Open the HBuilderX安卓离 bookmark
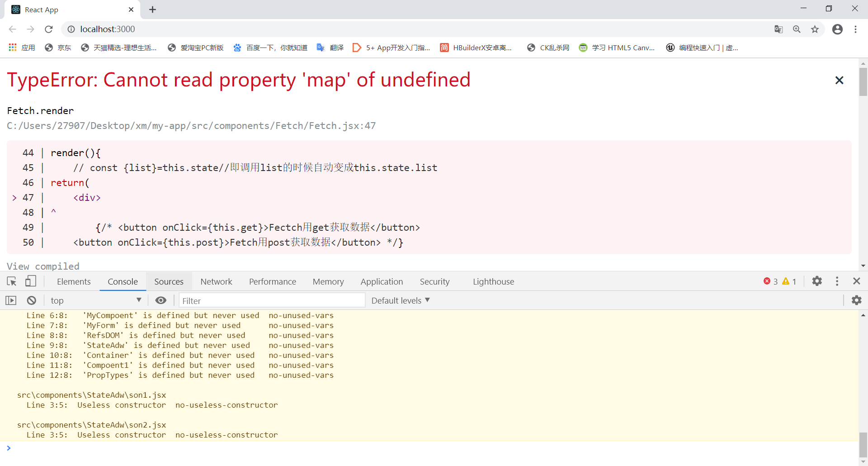The height and width of the screenshot is (466, 868). [x=476, y=48]
